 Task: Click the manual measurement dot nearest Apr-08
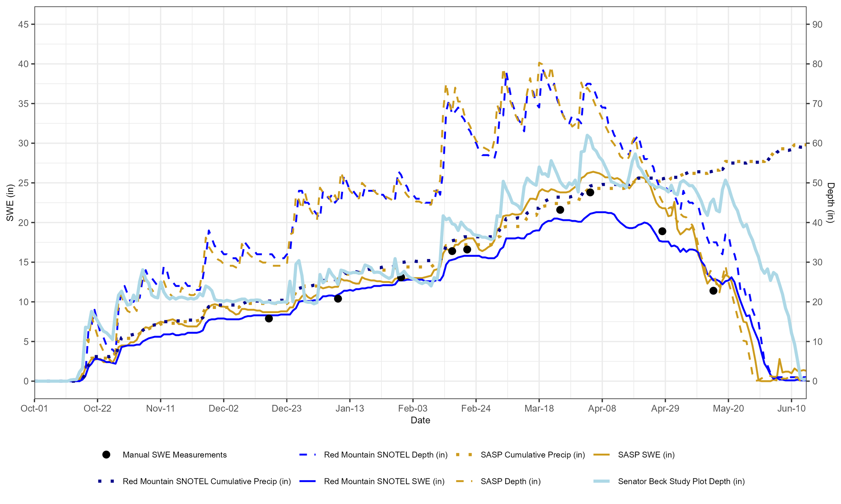590,192
